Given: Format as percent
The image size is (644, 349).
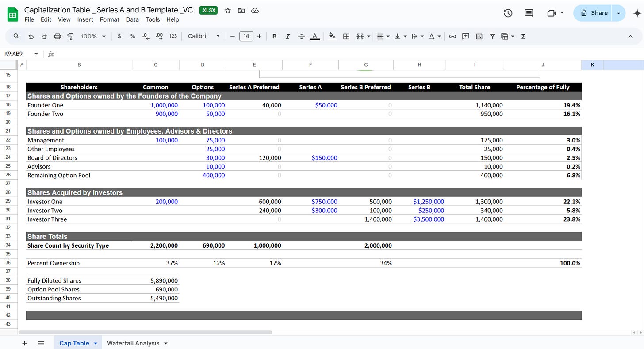Looking at the screenshot, I should pyautogui.click(x=133, y=36).
